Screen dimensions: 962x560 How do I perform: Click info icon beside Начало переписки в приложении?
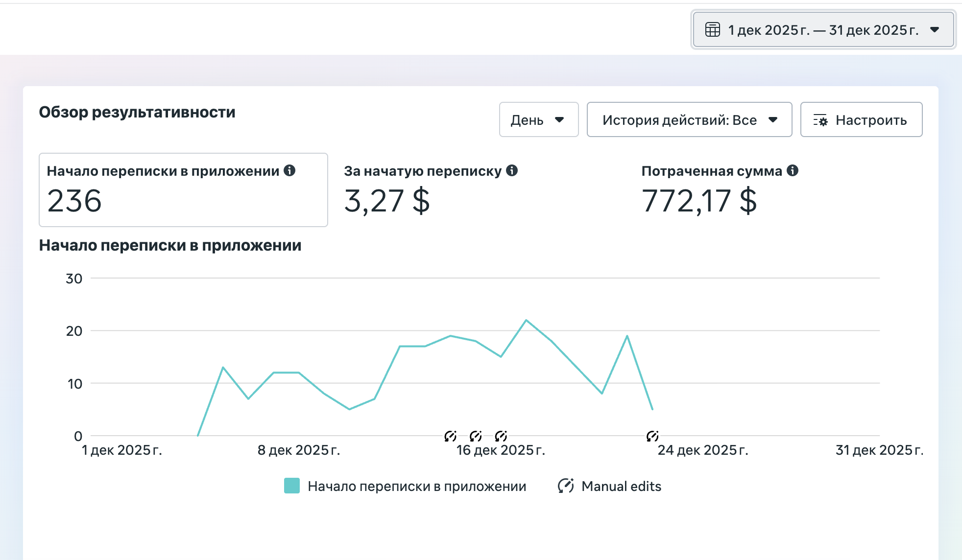289,170
